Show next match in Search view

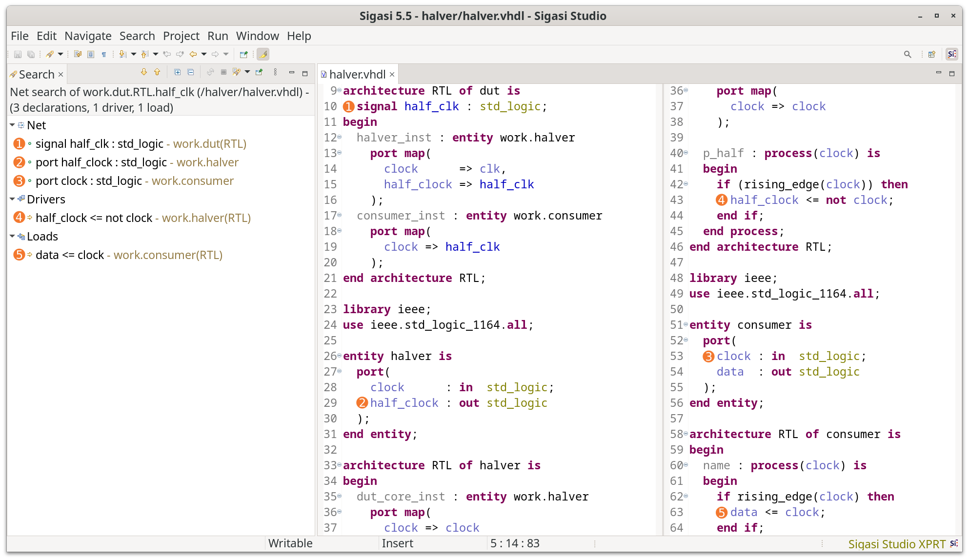coord(144,72)
